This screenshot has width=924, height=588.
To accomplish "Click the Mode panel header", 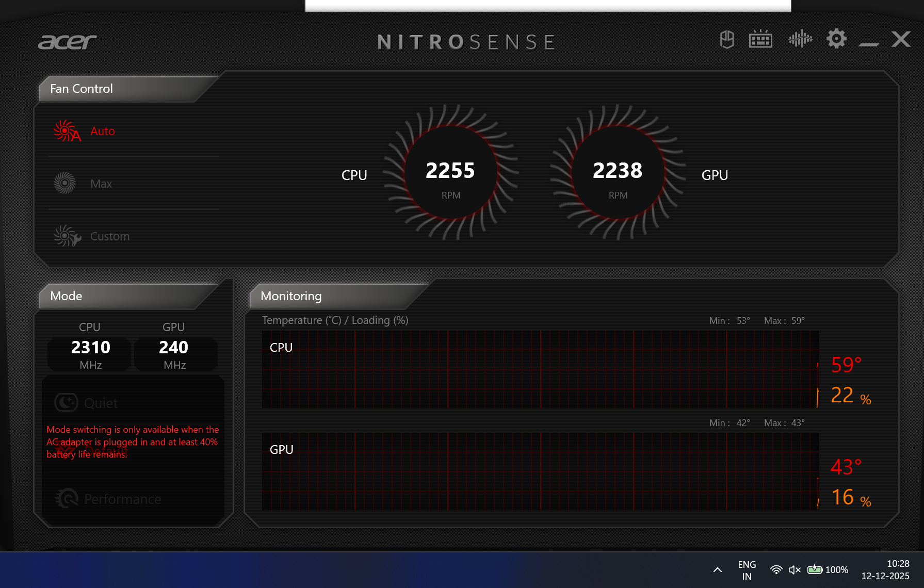I will click(x=129, y=296).
